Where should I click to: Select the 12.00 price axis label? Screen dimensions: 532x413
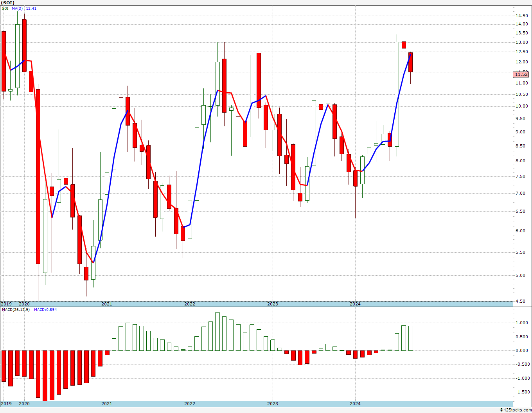coord(521,62)
